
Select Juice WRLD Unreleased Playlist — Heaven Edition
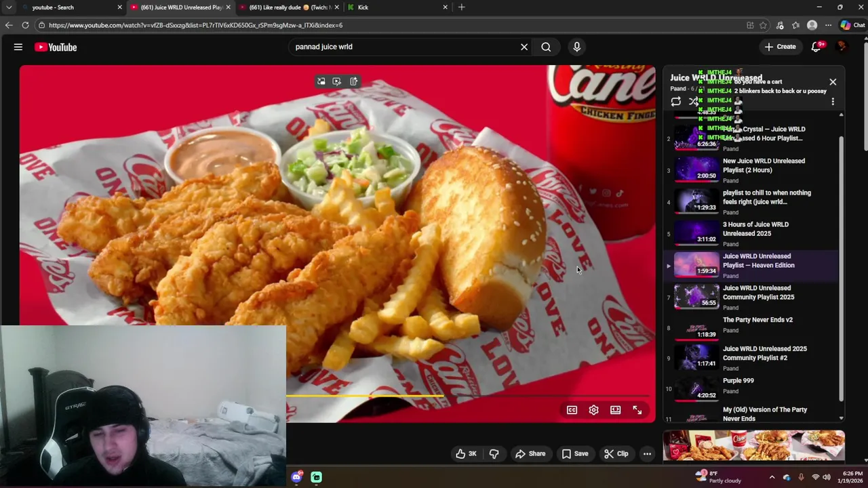tap(751, 265)
